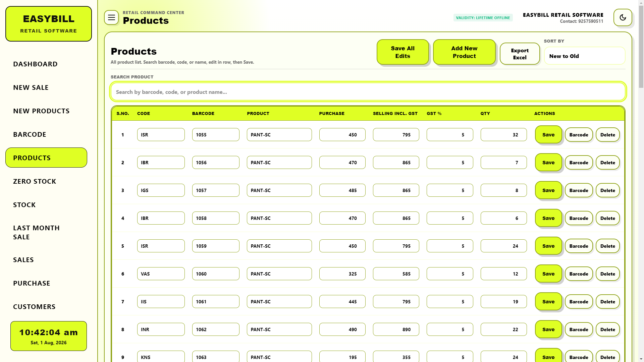Viewport: 644px width, 362px height.
Task: Print barcode for item 1056
Action: (579, 163)
